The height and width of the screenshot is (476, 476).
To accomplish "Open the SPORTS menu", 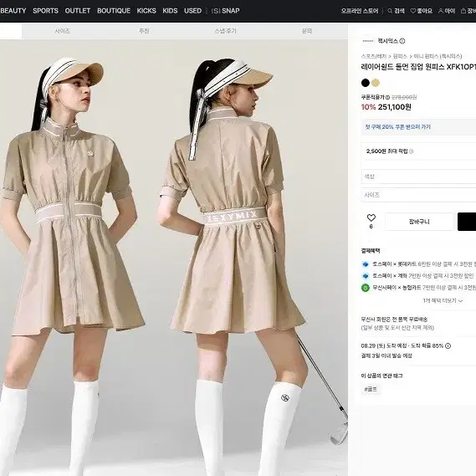I will (45, 11).
